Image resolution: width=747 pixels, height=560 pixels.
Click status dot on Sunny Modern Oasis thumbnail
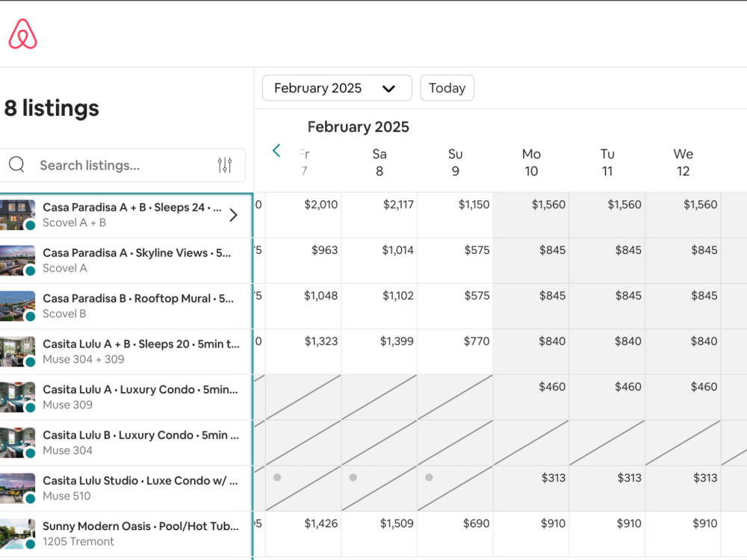tap(30, 544)
